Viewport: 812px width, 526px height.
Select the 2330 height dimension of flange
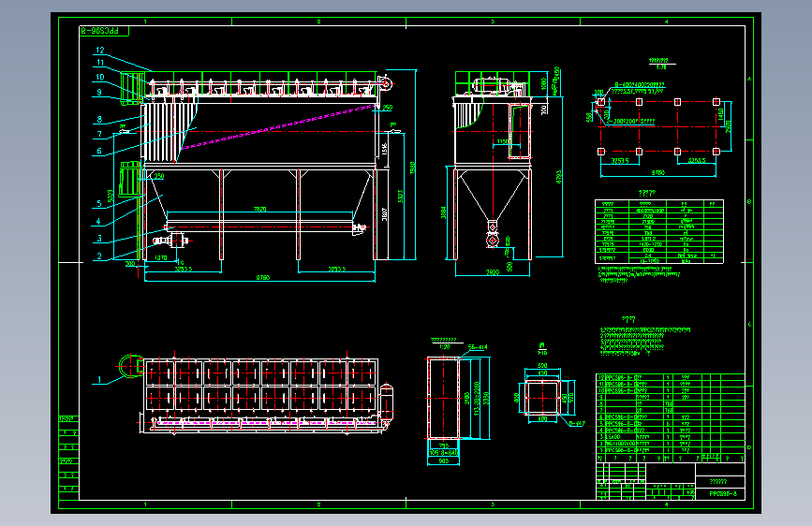486,398
